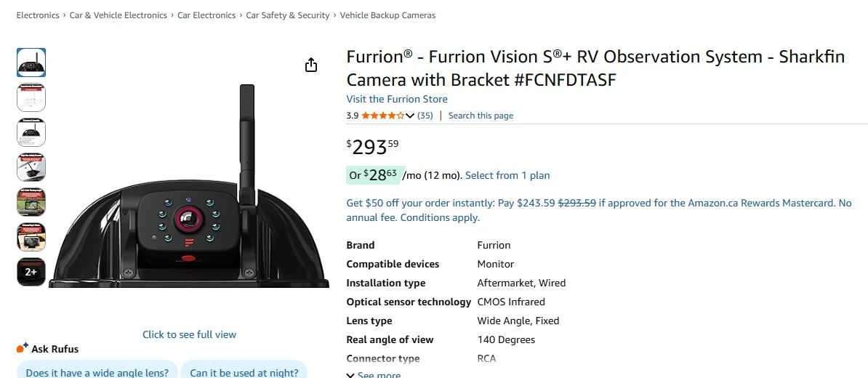868x378 pixels.
Task: Ask Rufus 'Can it be used at night?'
Action: point(244,371)
